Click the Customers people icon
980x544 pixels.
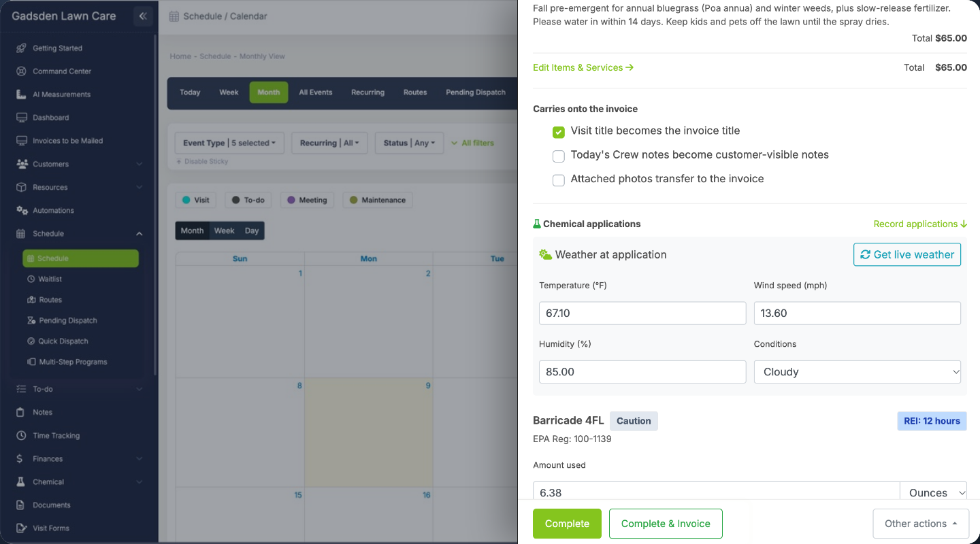22,164
